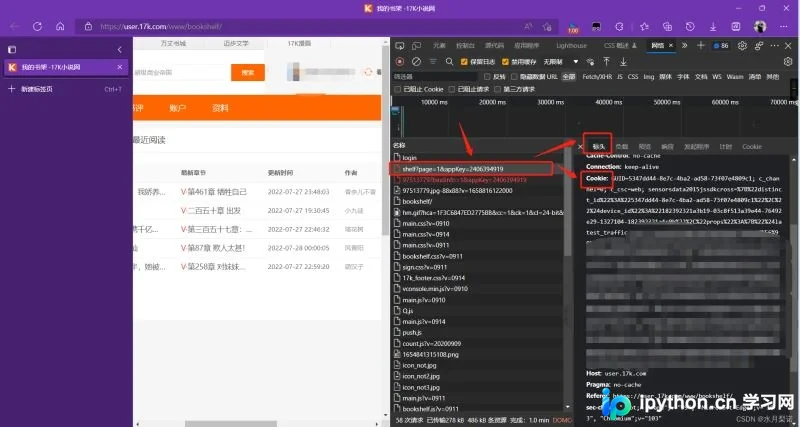This screenshot has width=800, height=427.
Task: Filter requests by Img type
Action: (x=648, y=77)
